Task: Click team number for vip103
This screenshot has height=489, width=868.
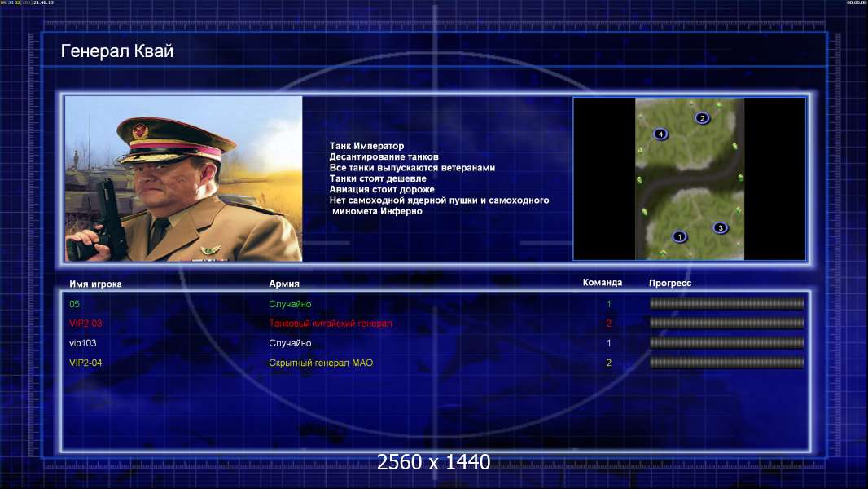Action: pyautogui.click(x=608, y=343)
